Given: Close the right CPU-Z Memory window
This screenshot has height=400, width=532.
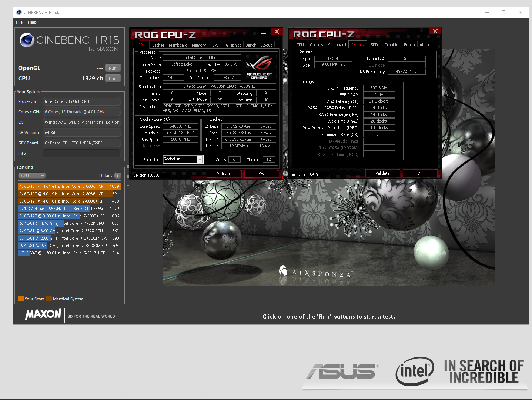Looking at the screenshot, I should tap(435, 31).
